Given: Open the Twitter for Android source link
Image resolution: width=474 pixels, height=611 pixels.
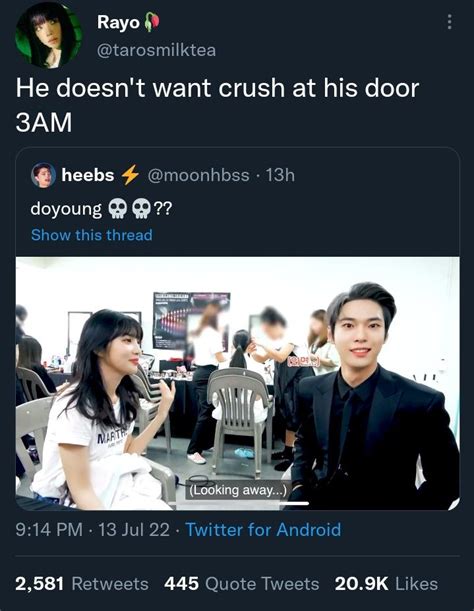Looking at the screenshot, I should tap(263, 530).
